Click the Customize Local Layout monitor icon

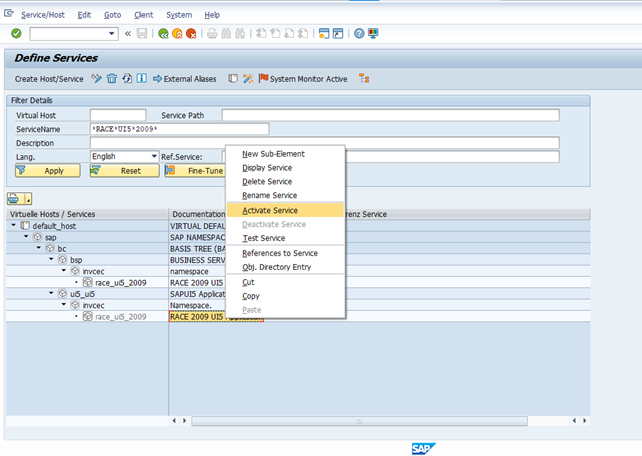(373, 34)
